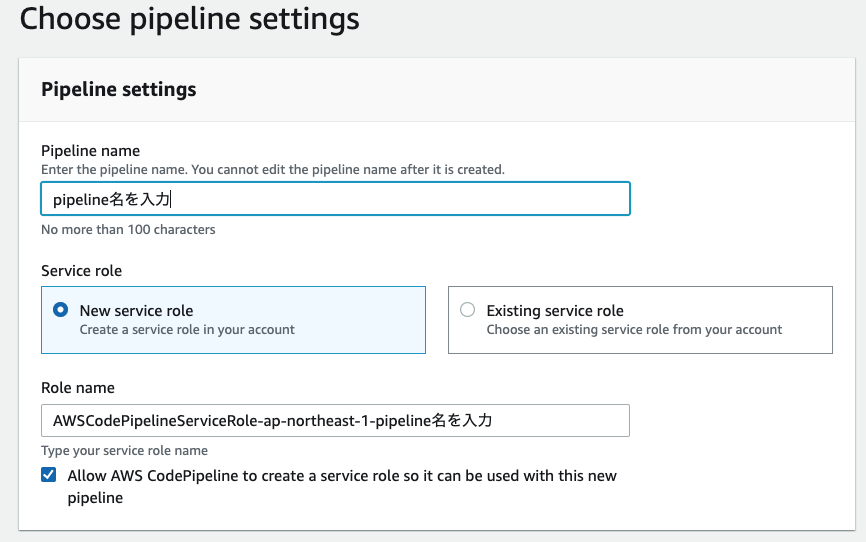Select the New service role radio button
The image size is (866, 542).
60,310
